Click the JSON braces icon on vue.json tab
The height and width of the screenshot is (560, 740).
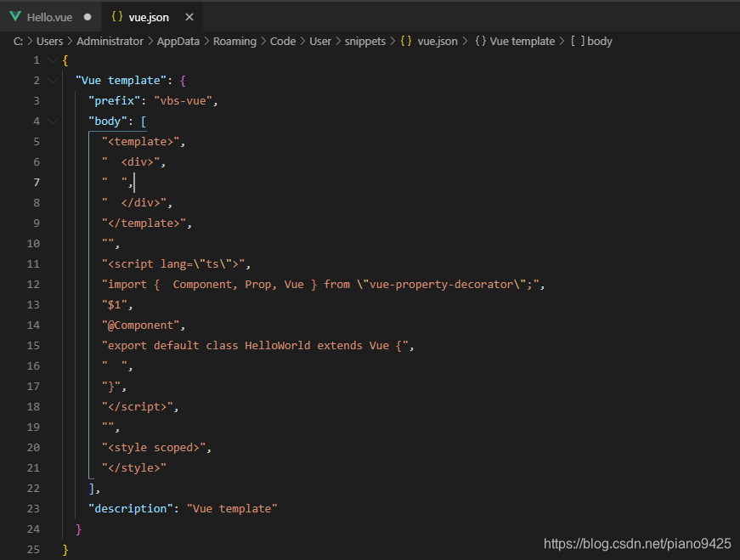(119, 16)
